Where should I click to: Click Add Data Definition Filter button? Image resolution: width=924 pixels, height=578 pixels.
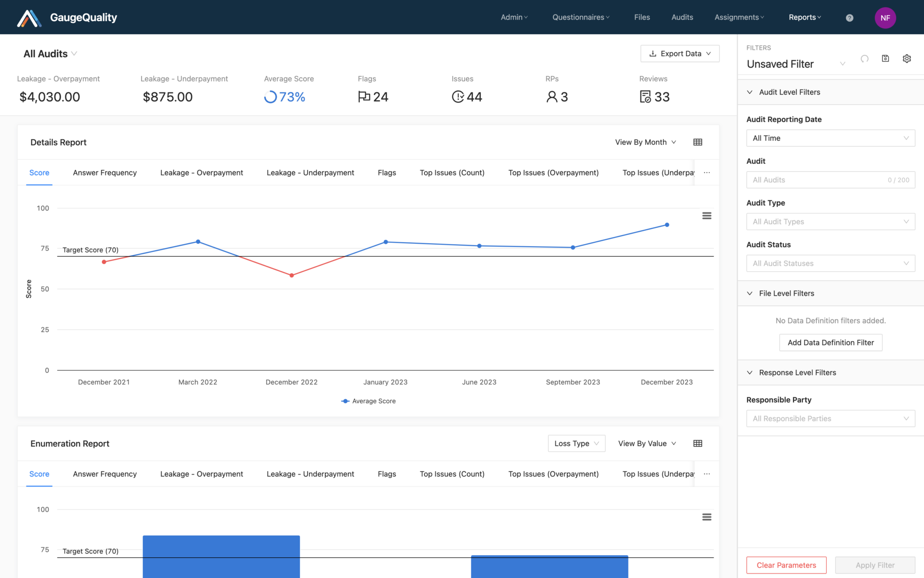pyautogui.click(x=831, y=342)
